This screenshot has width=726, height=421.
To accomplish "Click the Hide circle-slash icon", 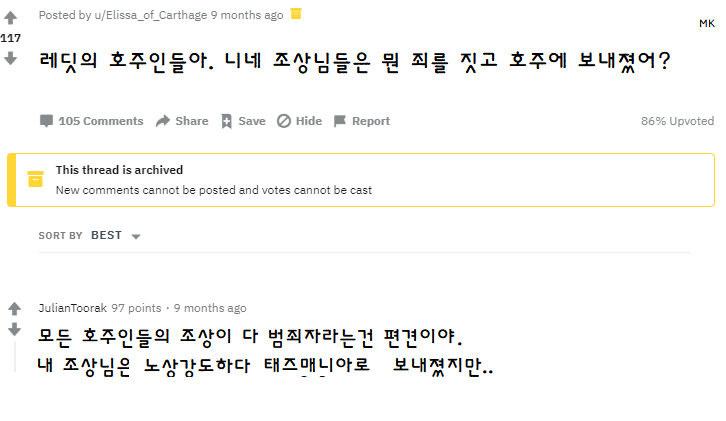I will tap(284, 121).
